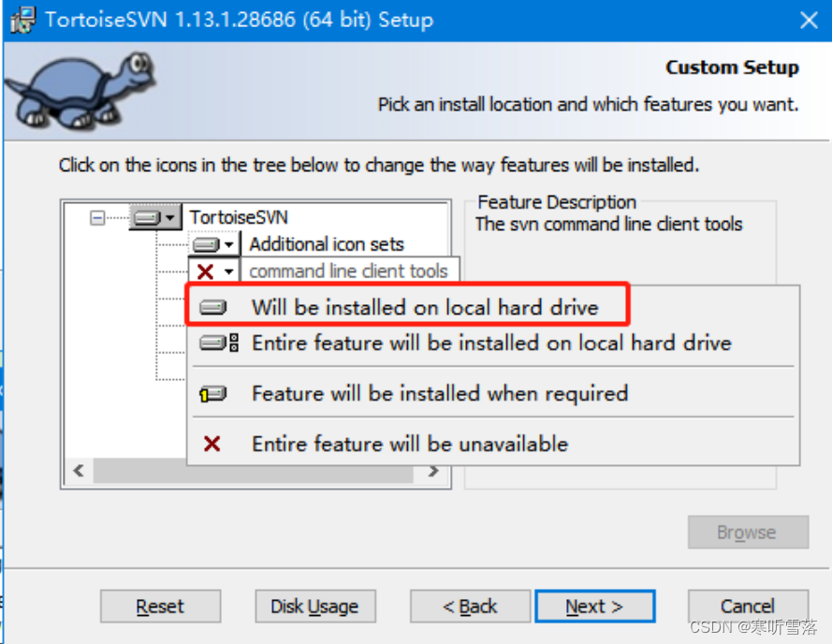The height and width of the screenshot is (644, 832).
Task: Select 'Feature will be installed when required'
Action: 493,393
